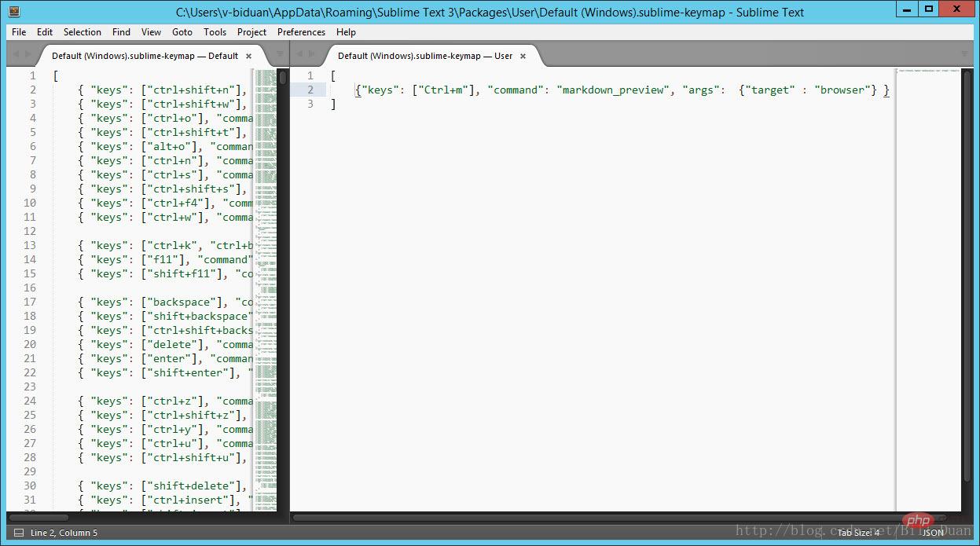The height and width of the screenshot is (546, 980).
Task: Open left pane tab list dropdown arrow
Action: pyautogui.click(x=279, y=55)
